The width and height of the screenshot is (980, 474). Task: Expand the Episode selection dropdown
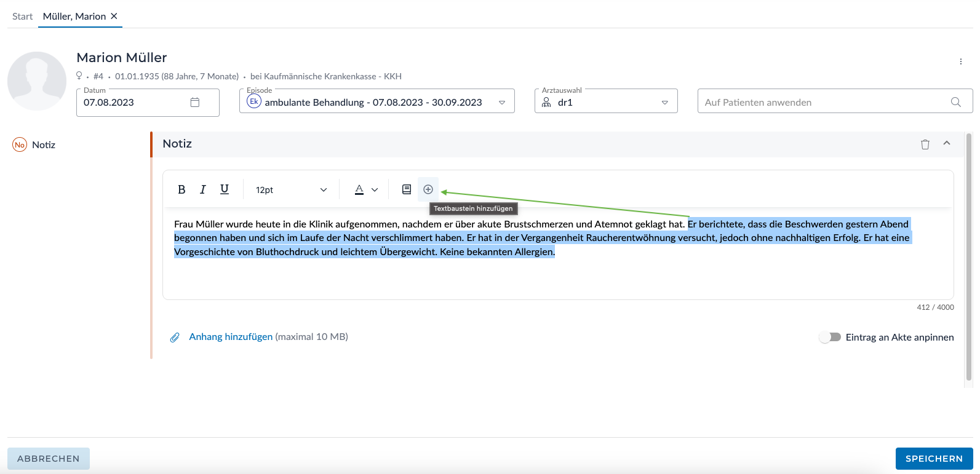click(502, 103)
